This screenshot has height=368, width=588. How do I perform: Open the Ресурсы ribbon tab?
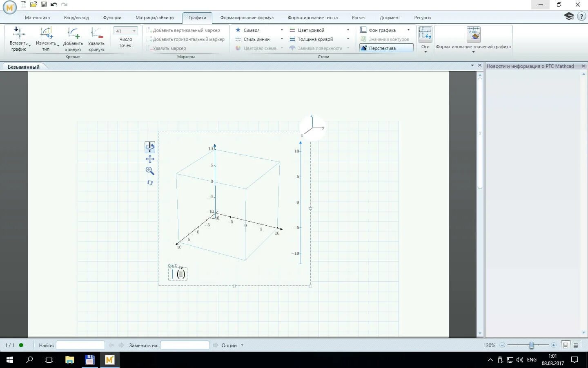click(x=423, y=18)
